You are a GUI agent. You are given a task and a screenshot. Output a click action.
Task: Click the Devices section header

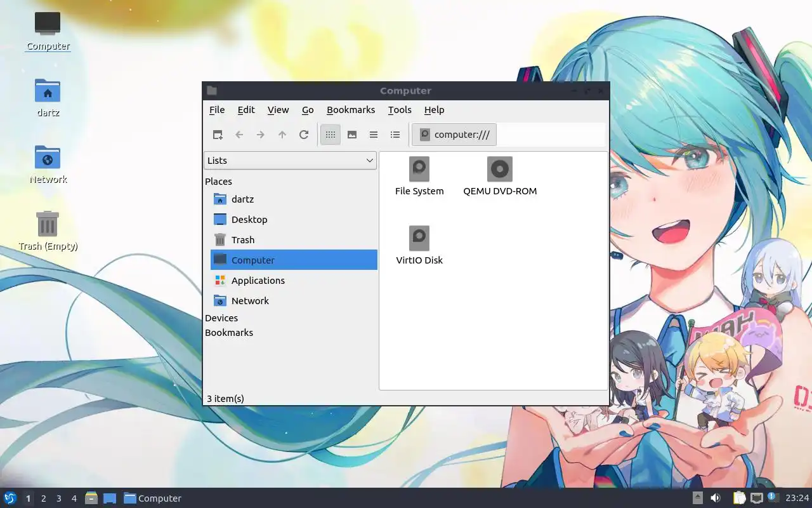(221, 318)
